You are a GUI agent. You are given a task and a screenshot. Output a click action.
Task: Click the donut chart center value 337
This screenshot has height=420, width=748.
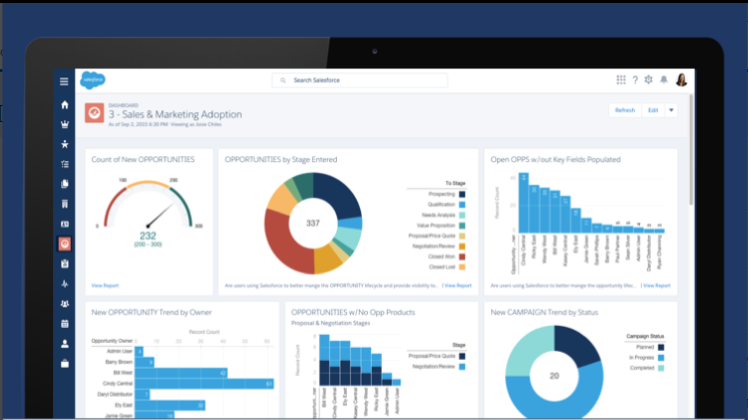tap(313, 223)
